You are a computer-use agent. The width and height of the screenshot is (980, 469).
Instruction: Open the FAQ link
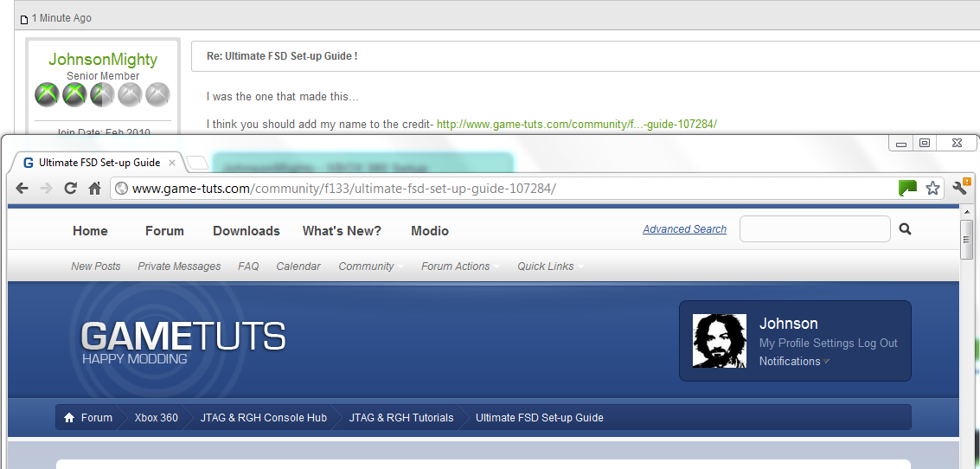point(248,267)
